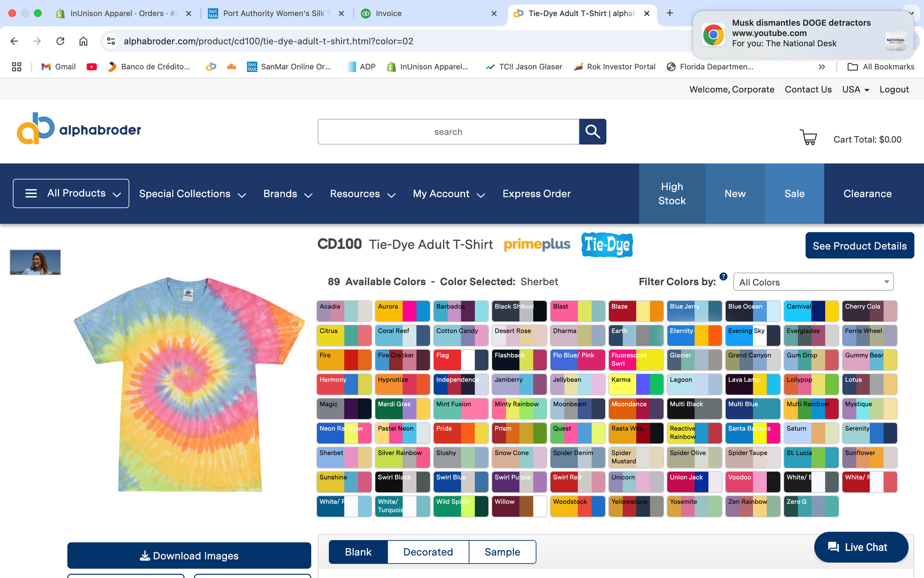The height and width of the screenshot is (578, 924).
Task: Open the shopping cart icon
Action: coord(808,137)
